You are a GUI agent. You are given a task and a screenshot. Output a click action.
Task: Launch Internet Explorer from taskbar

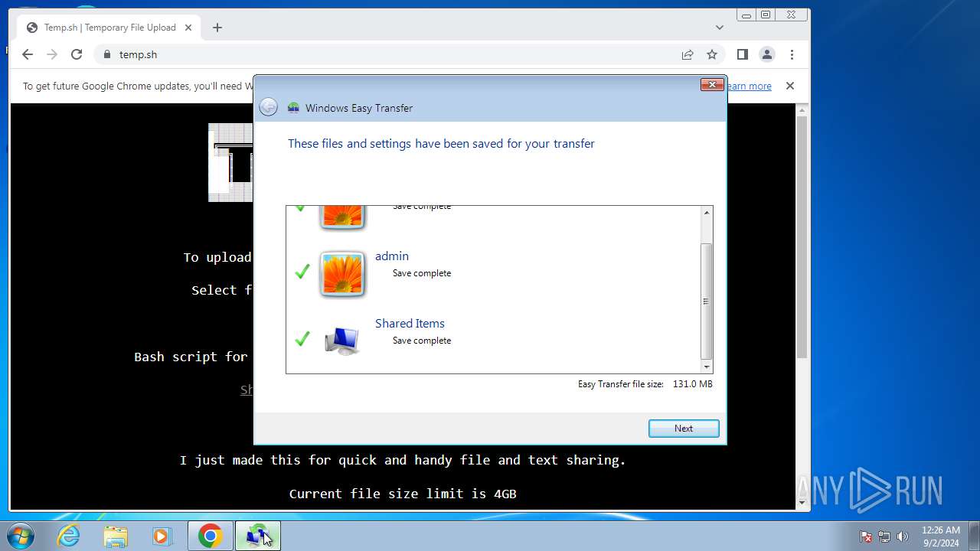click(x=69, y=536)
